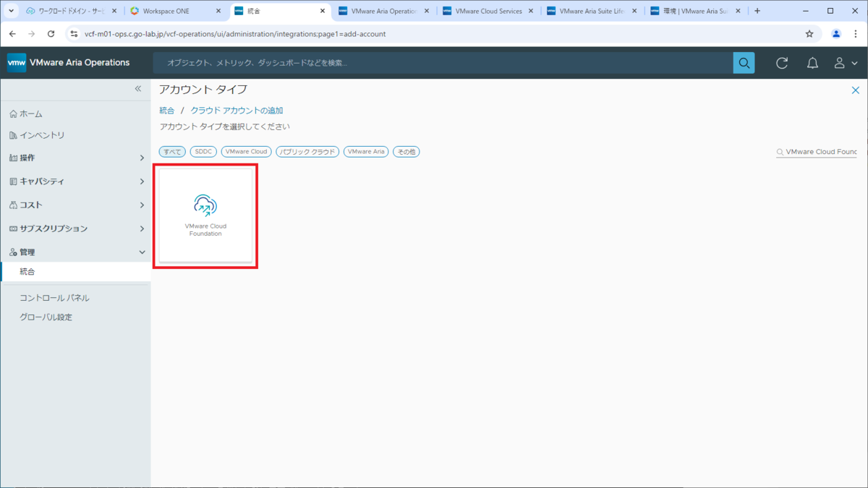Select the SDDC filter chip
This screenshot has height=488, width=868.
pos(203,152)
